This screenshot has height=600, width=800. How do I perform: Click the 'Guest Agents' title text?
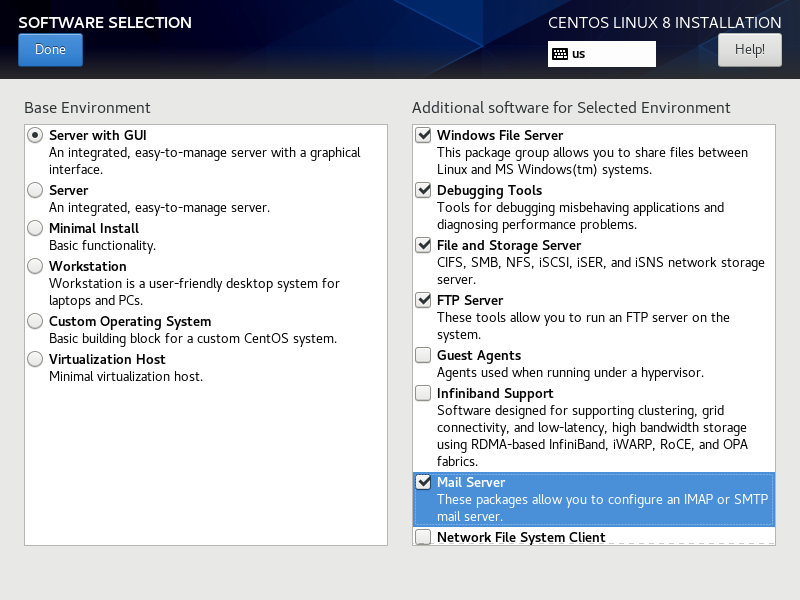(x=479, y=356)
